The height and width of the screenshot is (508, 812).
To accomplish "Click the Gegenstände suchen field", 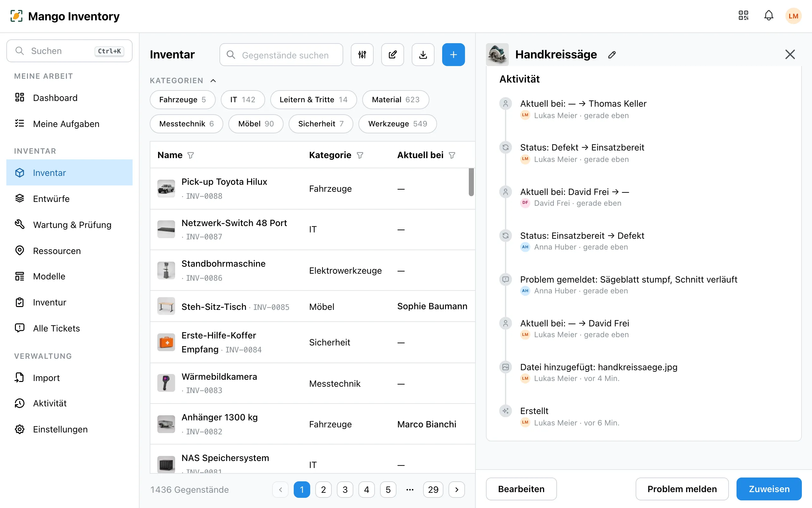I will coord(281,54).
